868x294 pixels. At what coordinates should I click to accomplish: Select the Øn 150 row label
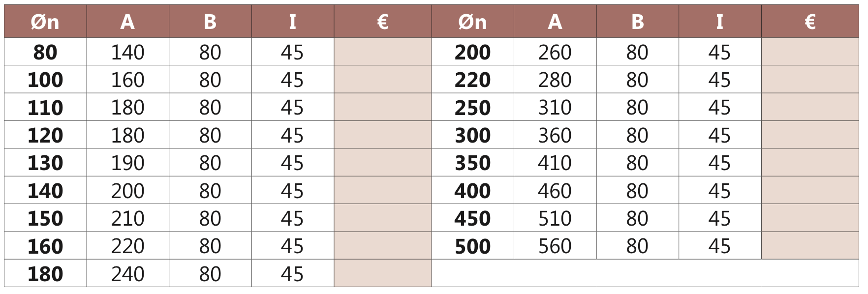(x=45, y=218)
